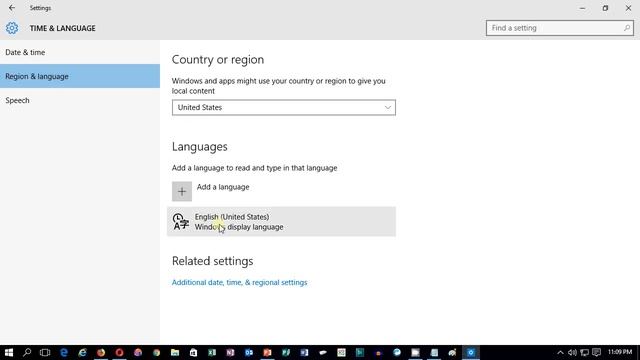This screenshot has height=360, width=640.
Task: Open taskbar search magnifier
Action: [x=27, y=352]
